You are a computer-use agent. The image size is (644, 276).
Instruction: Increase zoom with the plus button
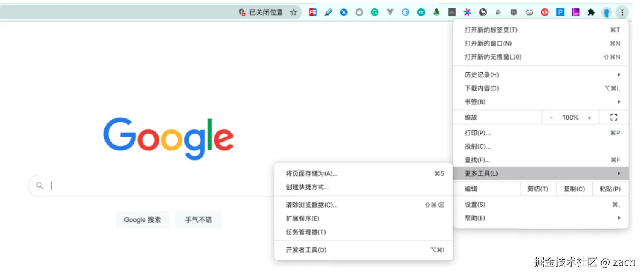[x=589, y=118]
